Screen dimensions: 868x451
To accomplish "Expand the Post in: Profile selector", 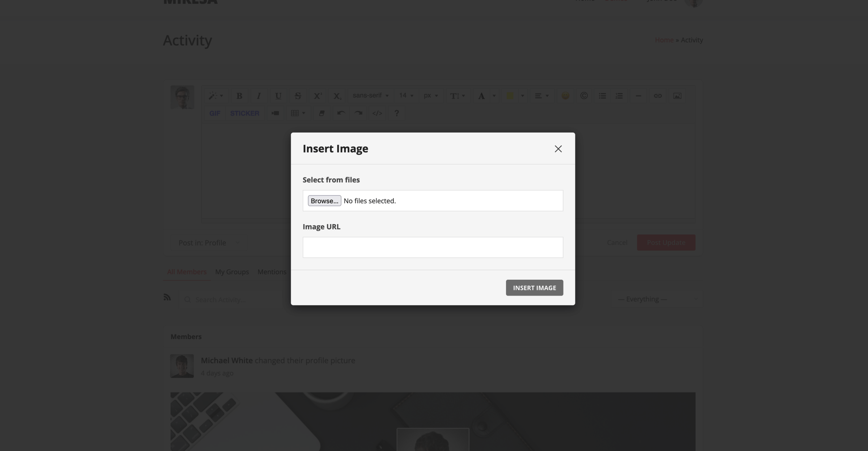I will tap(209, 242).
